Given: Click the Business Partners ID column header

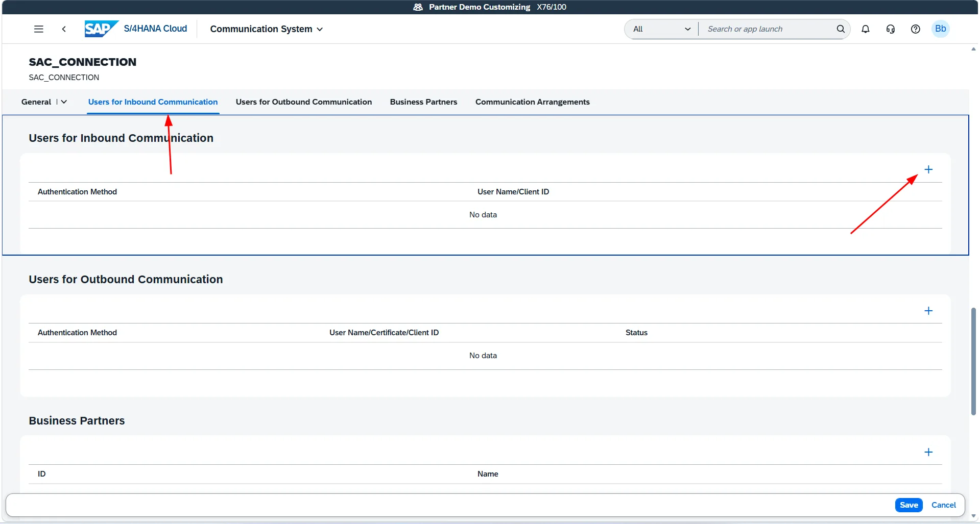Looking at the screenshot, I should pyautogui.click(x=41, y=474).
